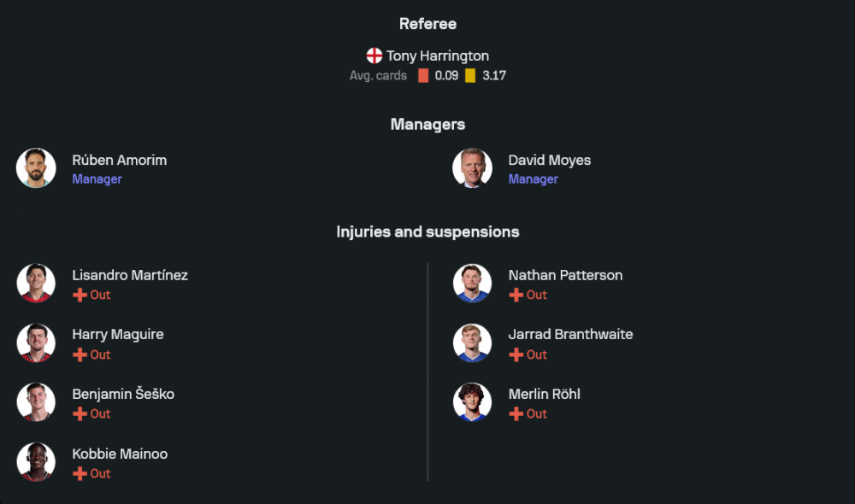Open David Moyes's manager avatar
Screen dimensions: 855x504
(472, 168)
